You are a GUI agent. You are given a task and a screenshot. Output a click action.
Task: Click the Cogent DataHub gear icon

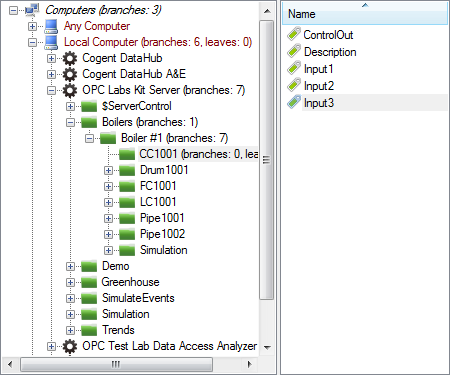[x=70, y=58]
